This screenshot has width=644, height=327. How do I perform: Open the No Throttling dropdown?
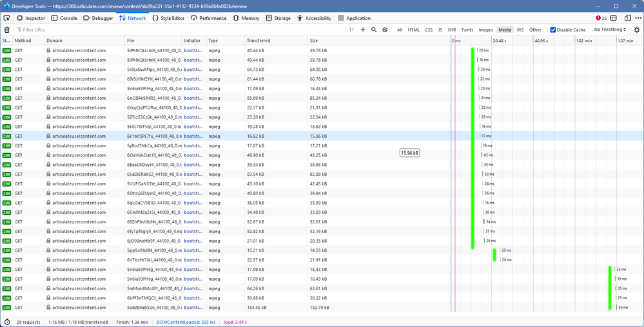point(610,30)
